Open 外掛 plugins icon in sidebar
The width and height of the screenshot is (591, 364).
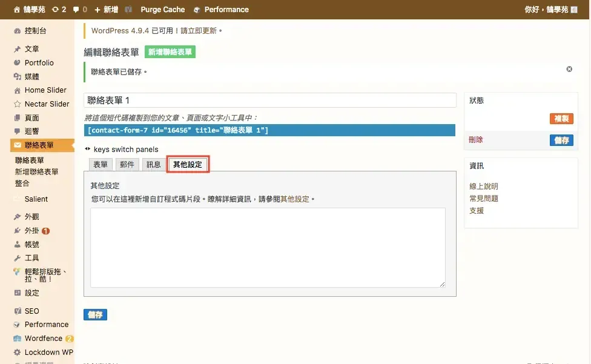point(18,231)
